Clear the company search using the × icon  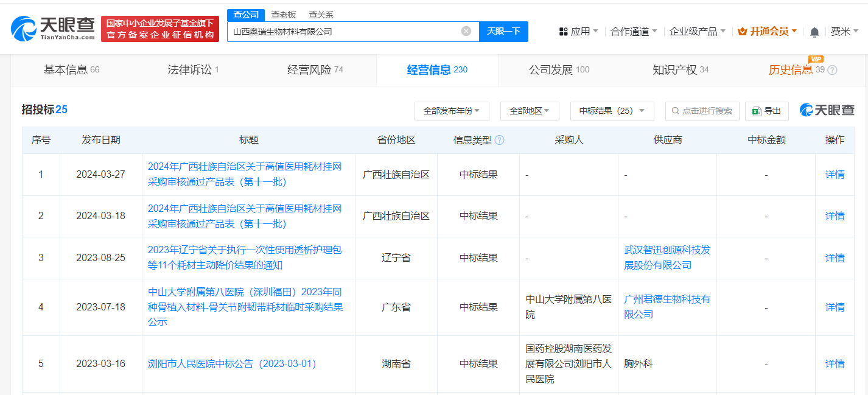(x=466, y=31)
